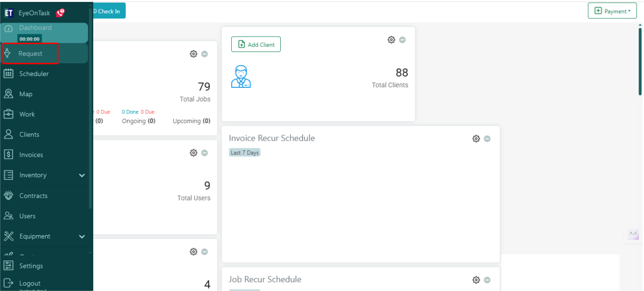Open the Request menu item
Viewport: 644px width, 291px height.
click(x=30, y=53)
